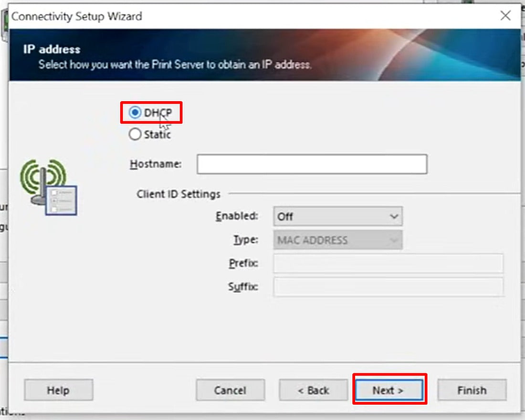
Task: Open the Enabled dropdown showing Off
Action: coord(338,216)
